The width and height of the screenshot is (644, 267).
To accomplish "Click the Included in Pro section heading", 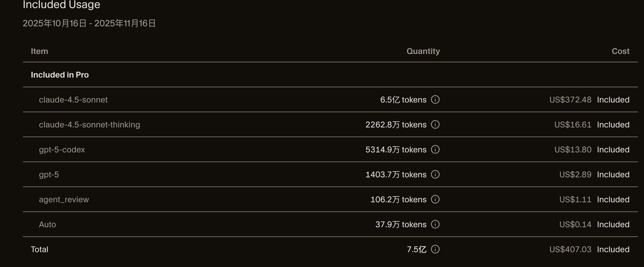I will pyautogui.click(x=60, y=75).
